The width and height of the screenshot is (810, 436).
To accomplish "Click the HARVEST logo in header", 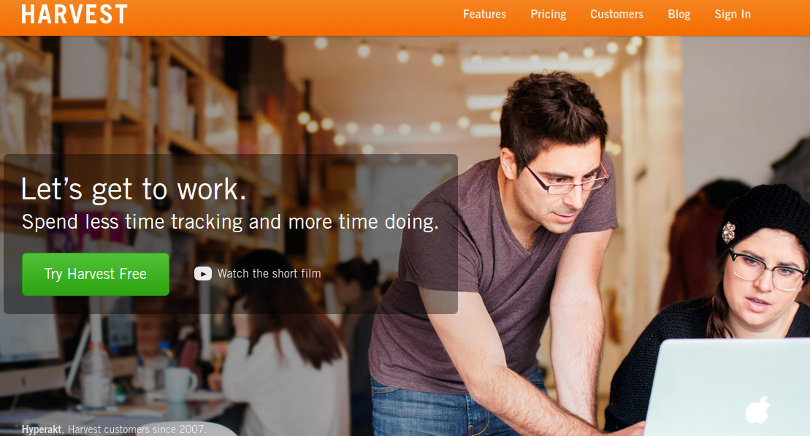I will coord(74,14).
